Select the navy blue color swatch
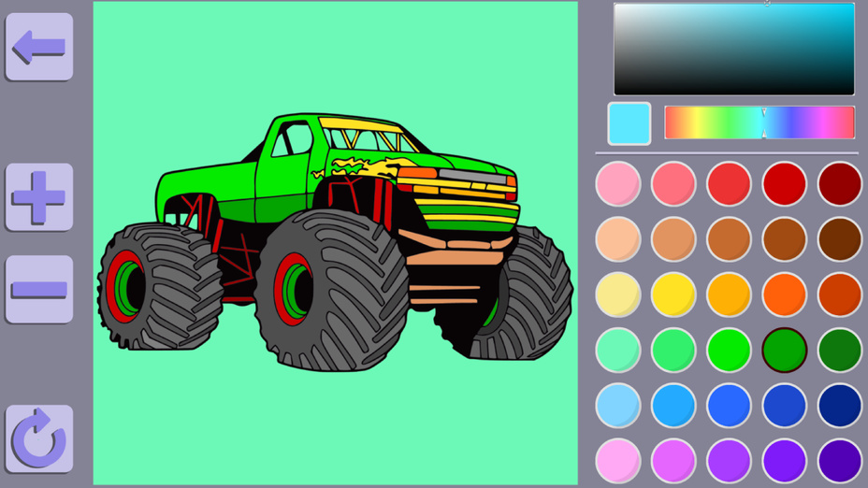The width and height of the screenshot is (868, 488). [x=839, y=406]
